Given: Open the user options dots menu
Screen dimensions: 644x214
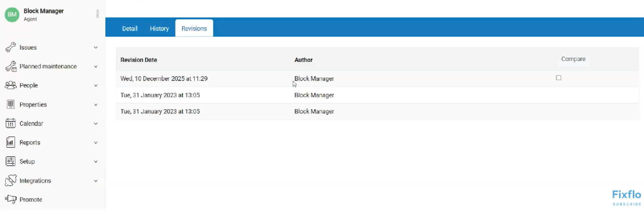Looking at the screenshot, I should 97,14.
